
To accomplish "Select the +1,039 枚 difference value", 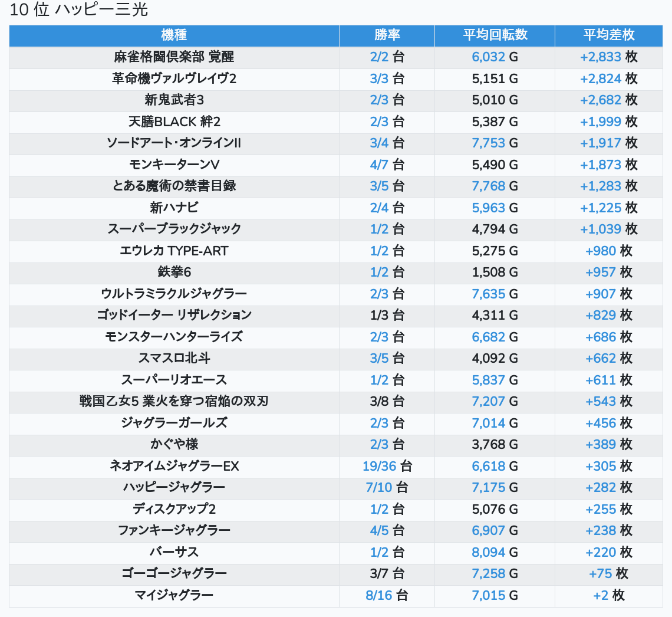I will [608, 229].
